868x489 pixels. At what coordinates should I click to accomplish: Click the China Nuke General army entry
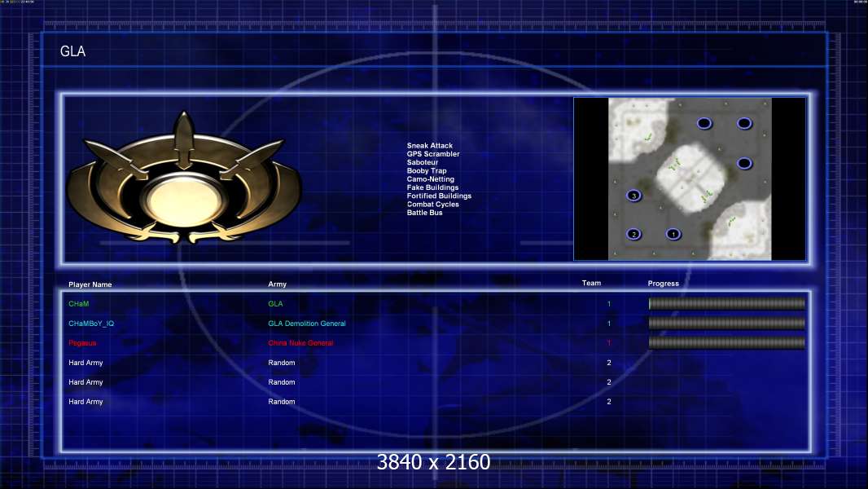[x=300, y=343]
